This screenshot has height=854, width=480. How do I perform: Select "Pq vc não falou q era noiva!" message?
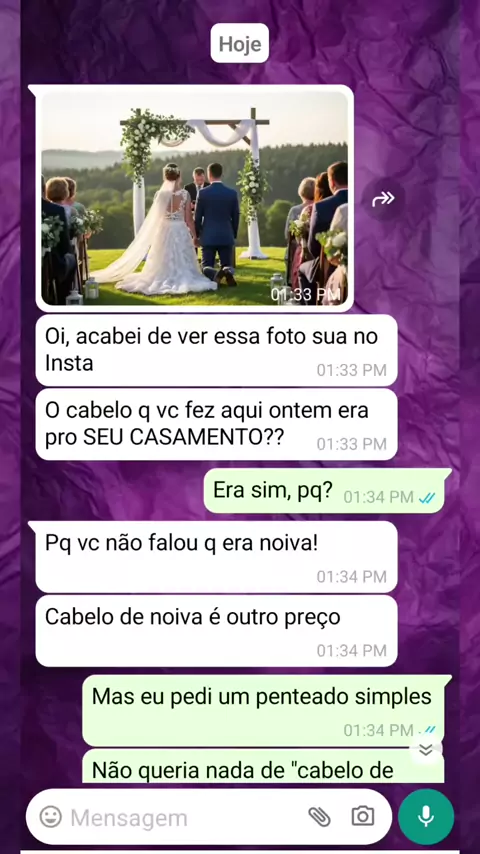click(x=216, y=557)
